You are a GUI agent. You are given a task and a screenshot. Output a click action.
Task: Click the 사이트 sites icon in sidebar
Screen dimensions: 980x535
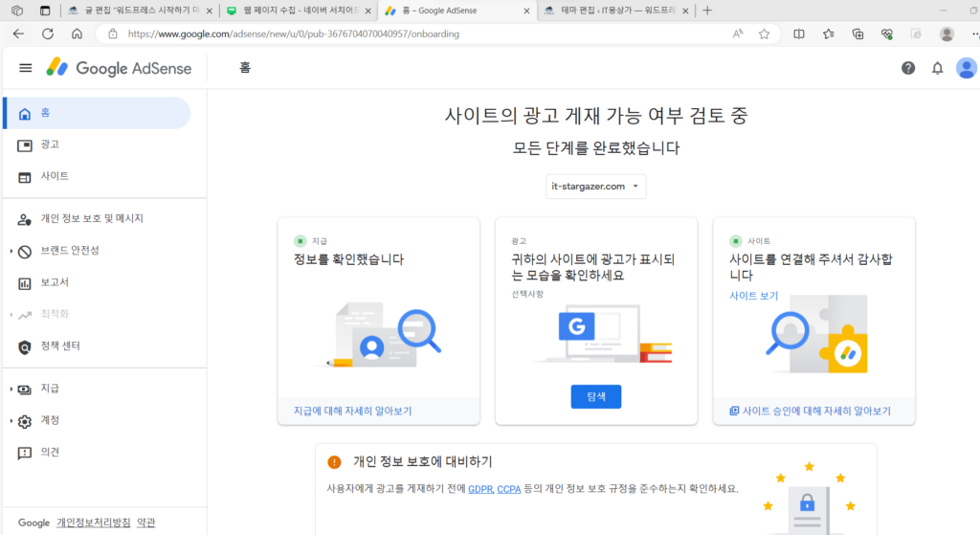tap(24, 177)
